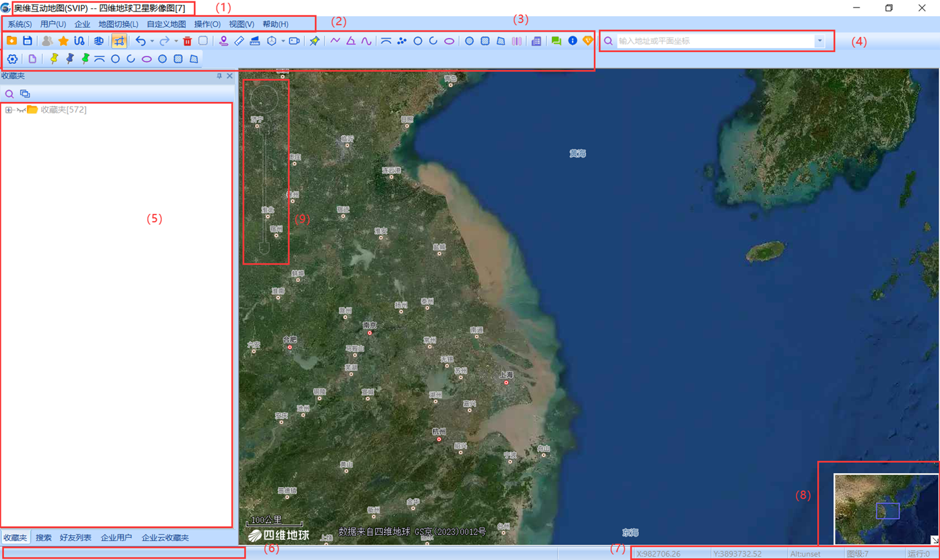The width and height of the screenshot is (940, 560).
Task: Select the yellow pushpin marker tool
Action: tap(54, 59)
